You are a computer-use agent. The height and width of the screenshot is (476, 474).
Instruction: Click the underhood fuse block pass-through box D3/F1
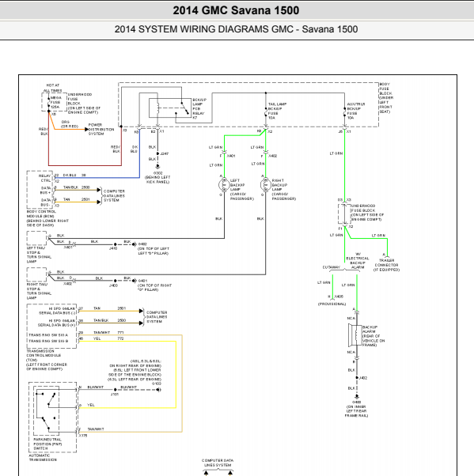(x=344, y=213)
